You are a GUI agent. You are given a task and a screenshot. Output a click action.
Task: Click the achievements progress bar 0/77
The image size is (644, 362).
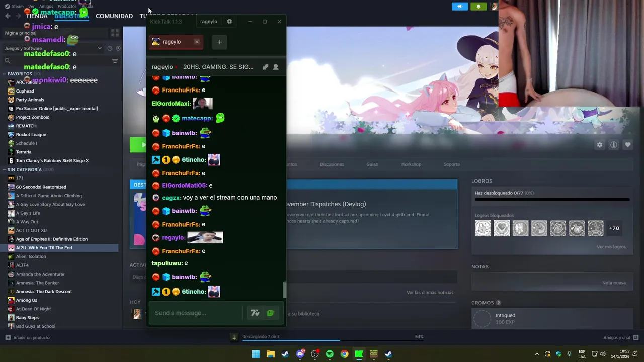pos(552,200)
